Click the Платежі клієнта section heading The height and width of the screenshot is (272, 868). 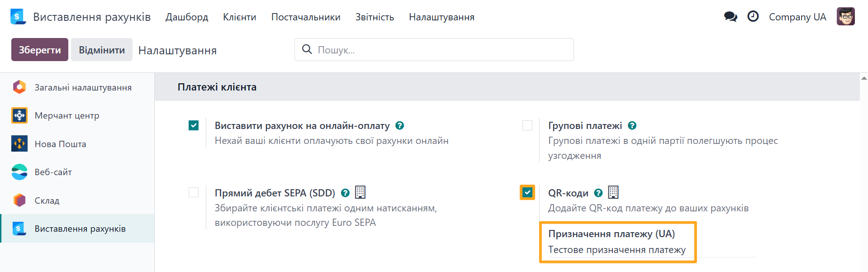[217, 87]
